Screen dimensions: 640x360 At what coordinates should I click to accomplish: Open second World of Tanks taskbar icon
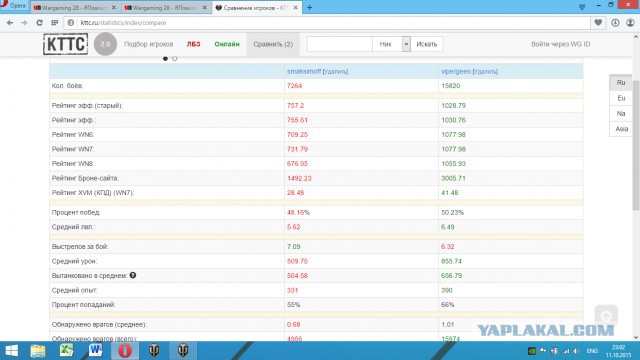point(183,351)
